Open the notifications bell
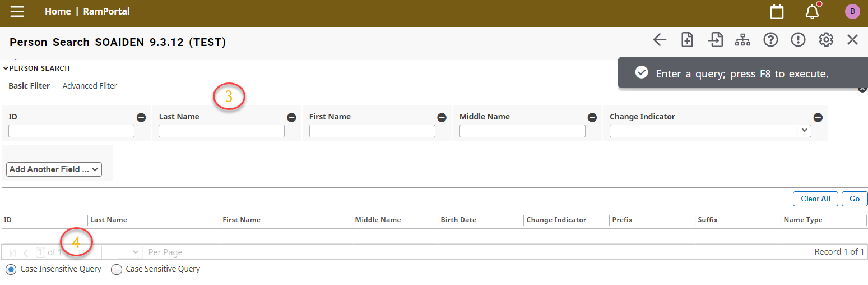Image resolution: width=868 pixels, height=285 pixels. click(x=812, y=12)
